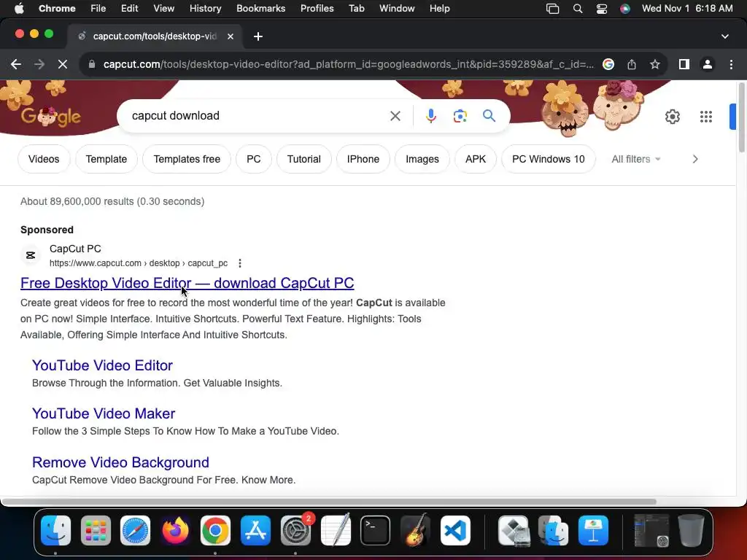This screenshot has height=560, width=747.
Task: Open System Settings from the Dock
Action: pos(295,531)
